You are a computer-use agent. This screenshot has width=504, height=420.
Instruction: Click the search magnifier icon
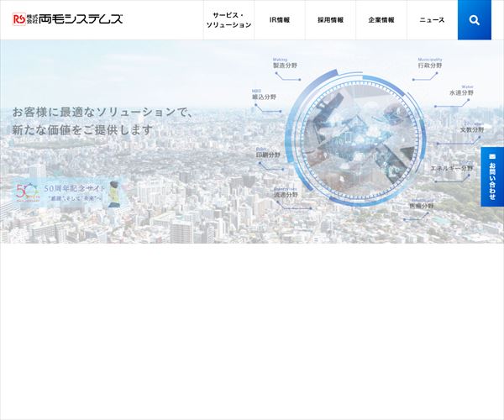(474, 20)
